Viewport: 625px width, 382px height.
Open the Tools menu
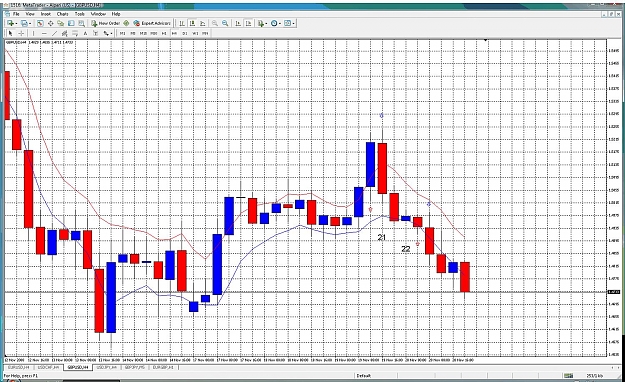click(80, 14)
